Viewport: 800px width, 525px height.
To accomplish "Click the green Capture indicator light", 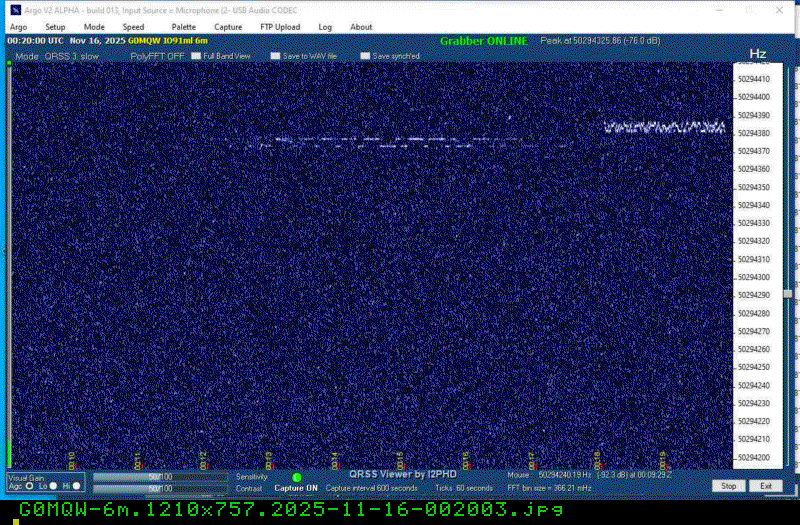I will tap(297, 478).
